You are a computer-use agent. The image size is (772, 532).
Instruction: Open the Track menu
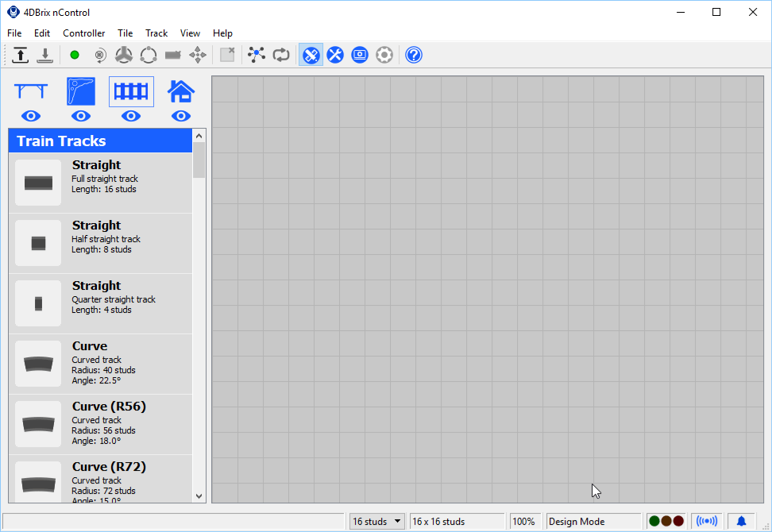(x=156, y=33)
